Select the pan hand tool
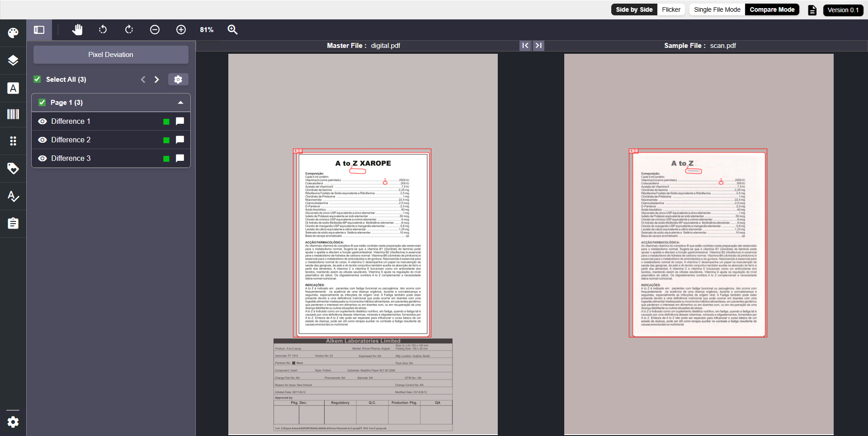This screenshot has height=436, width=868. pos(77,30)
